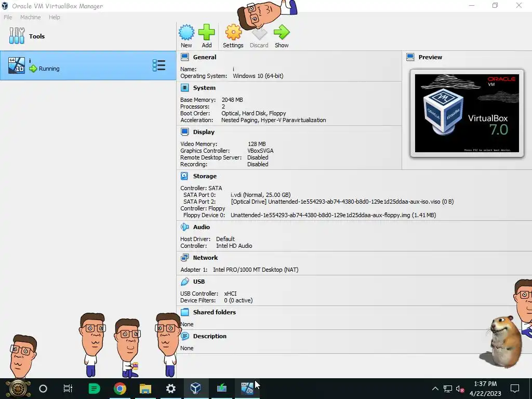Screen dimensions: 532x399
Task: Click the USB section plug icon
Action: click(184, 282)
